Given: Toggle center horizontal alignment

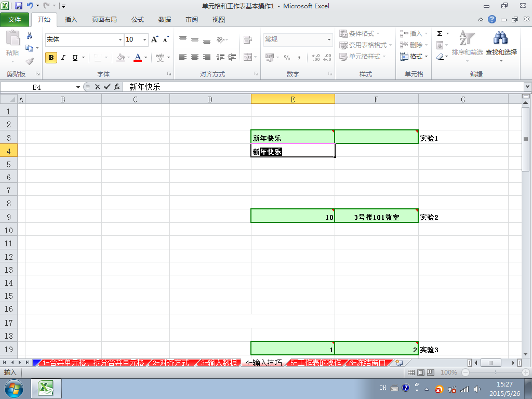Looking at the screenshot, I should pyautogui.click(x=195, y=57).
